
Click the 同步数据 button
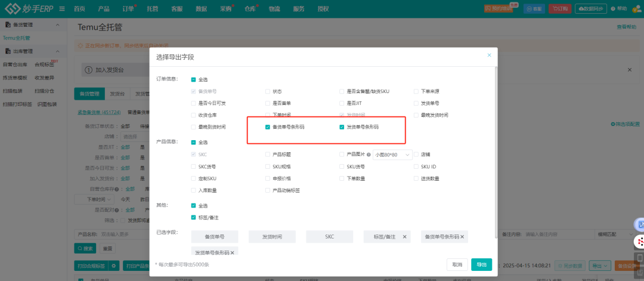[570, 266]
